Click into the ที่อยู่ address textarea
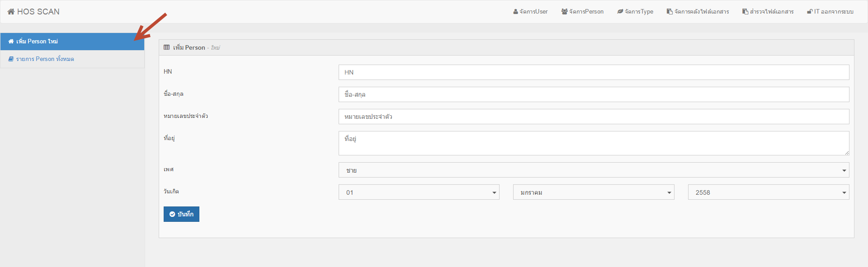 tap(594, 143)
